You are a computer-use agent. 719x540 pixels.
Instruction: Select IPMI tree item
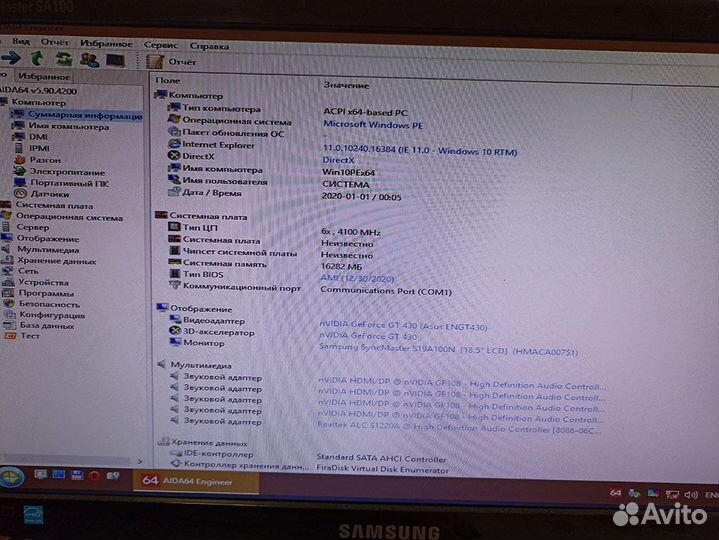39,148
